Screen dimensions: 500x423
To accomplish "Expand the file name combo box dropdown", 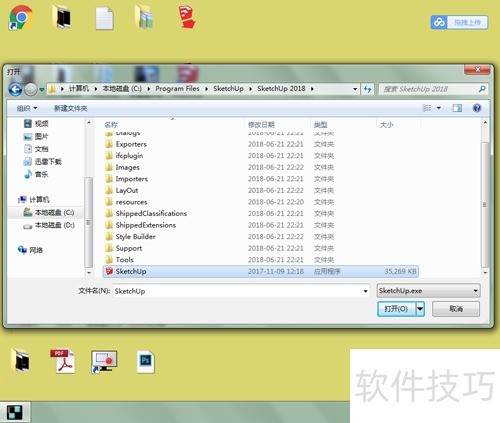I will point(365,291).
